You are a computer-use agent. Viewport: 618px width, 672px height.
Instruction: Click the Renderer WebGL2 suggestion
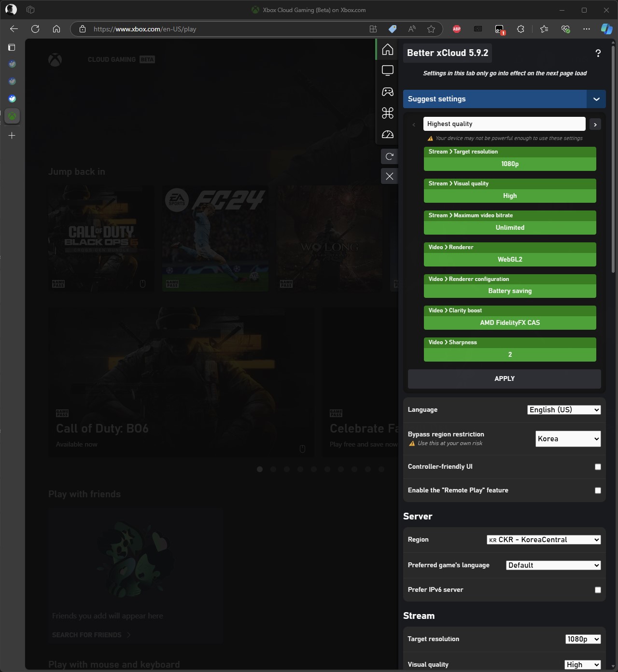click(510, 254)
